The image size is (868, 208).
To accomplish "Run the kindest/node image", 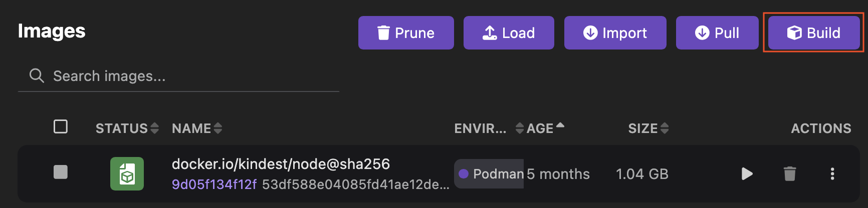I will pos(747,174).
